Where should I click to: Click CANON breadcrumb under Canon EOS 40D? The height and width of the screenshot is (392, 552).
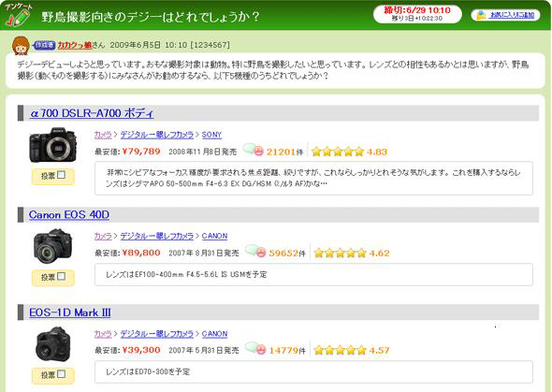(214, 236)
